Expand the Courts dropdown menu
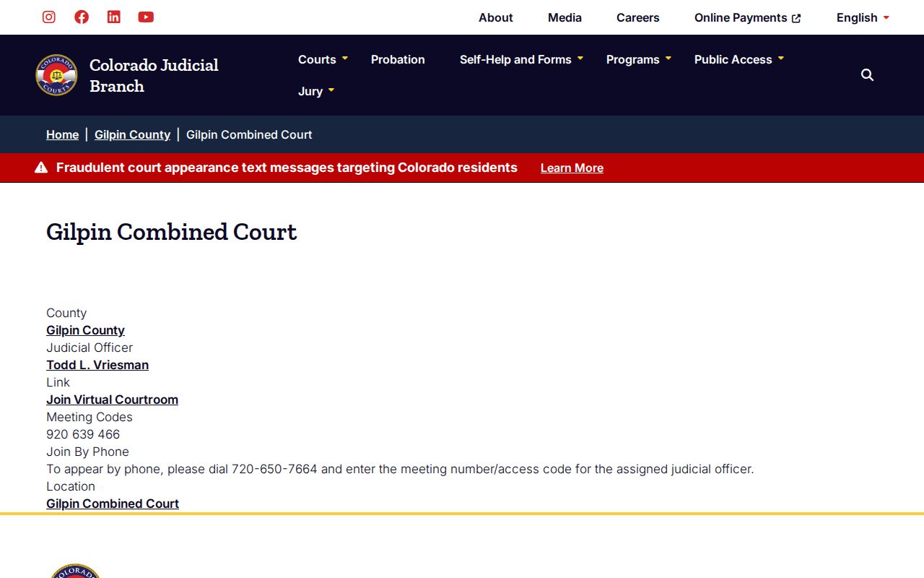Viewport: 924px width, 578px height. [323, 59]
